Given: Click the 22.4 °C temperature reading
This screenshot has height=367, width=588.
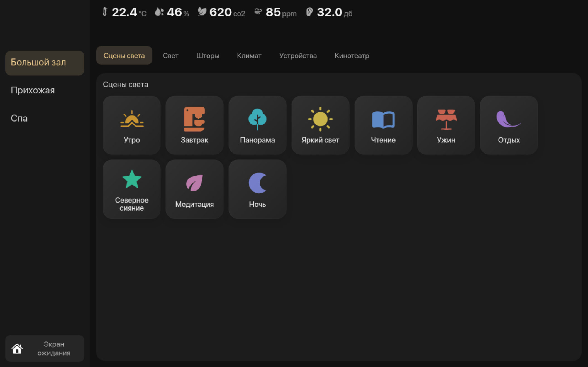Looking at the screenshot, I should (x=129, y=12).
